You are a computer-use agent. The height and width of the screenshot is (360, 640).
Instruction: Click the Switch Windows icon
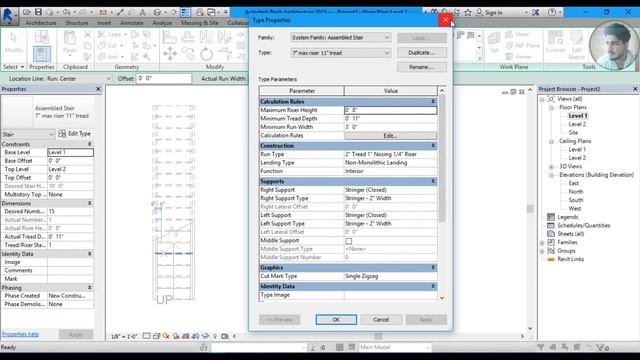(x=211, y=12)
